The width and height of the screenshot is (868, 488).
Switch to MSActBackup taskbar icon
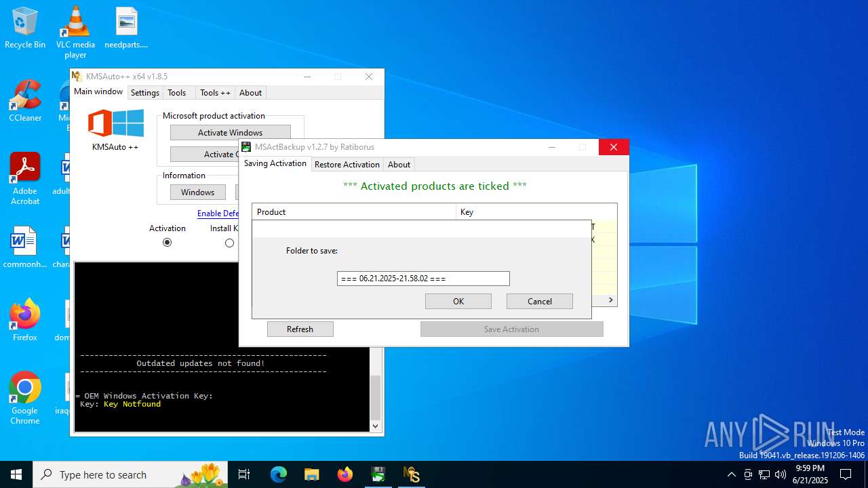coord(378,474)
